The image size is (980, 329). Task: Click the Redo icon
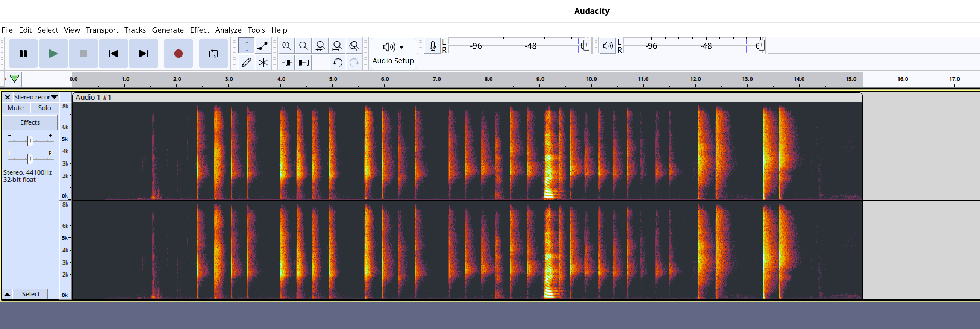[354, 62]
